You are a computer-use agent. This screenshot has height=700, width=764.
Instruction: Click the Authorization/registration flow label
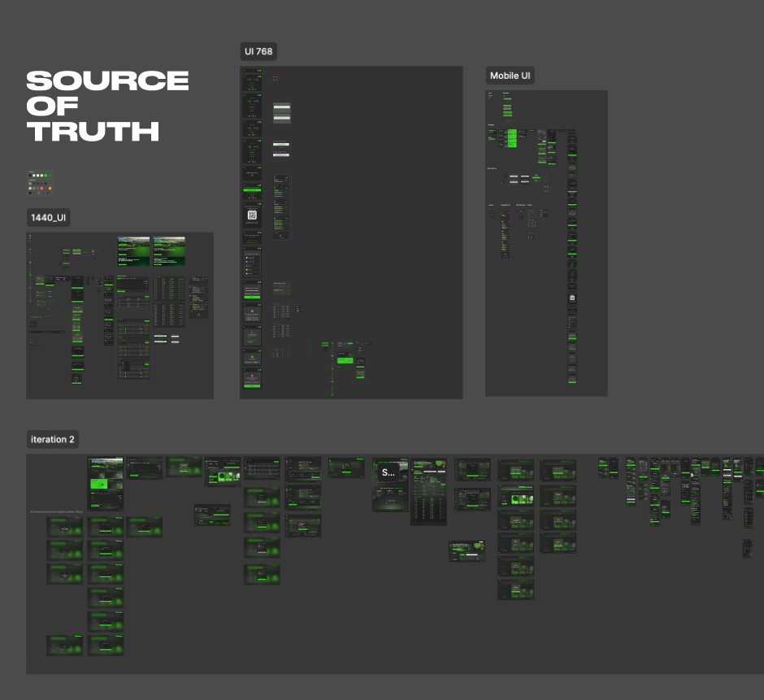[x=57, y=512]
